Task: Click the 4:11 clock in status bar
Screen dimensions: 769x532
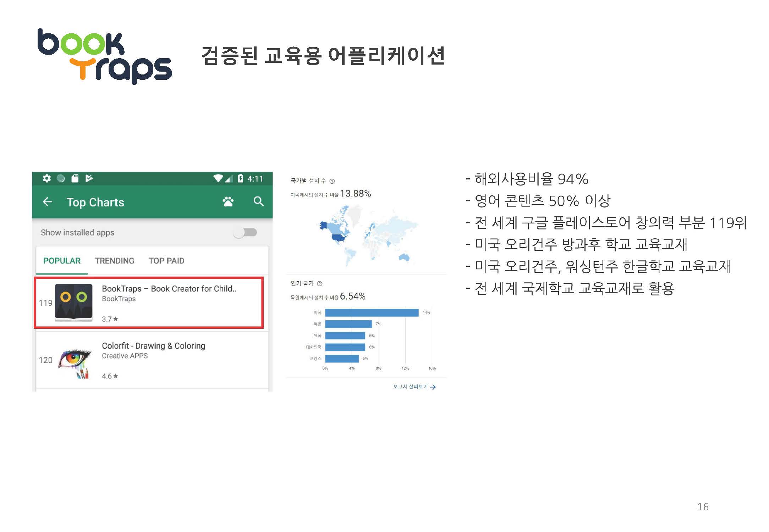Action: point(255,178)
